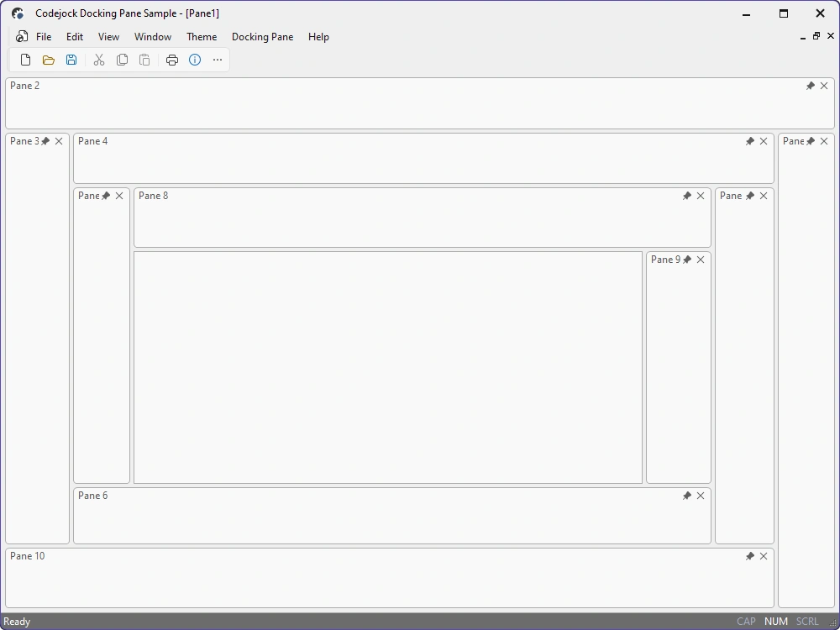Click the Open folder toolbar icon
Image resolution: width=840 pixels, height=630 pixels.
[48, 60]
